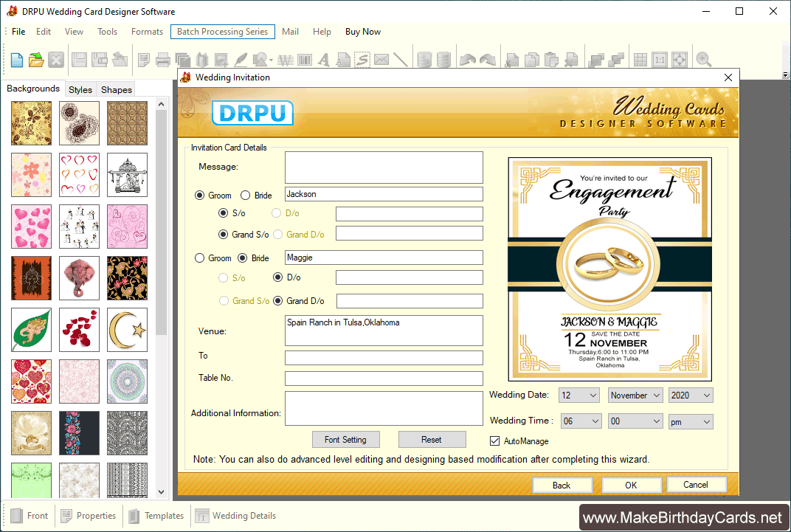
Task: Click the WordArt letter A icon
Action: [x=324, y=60]
